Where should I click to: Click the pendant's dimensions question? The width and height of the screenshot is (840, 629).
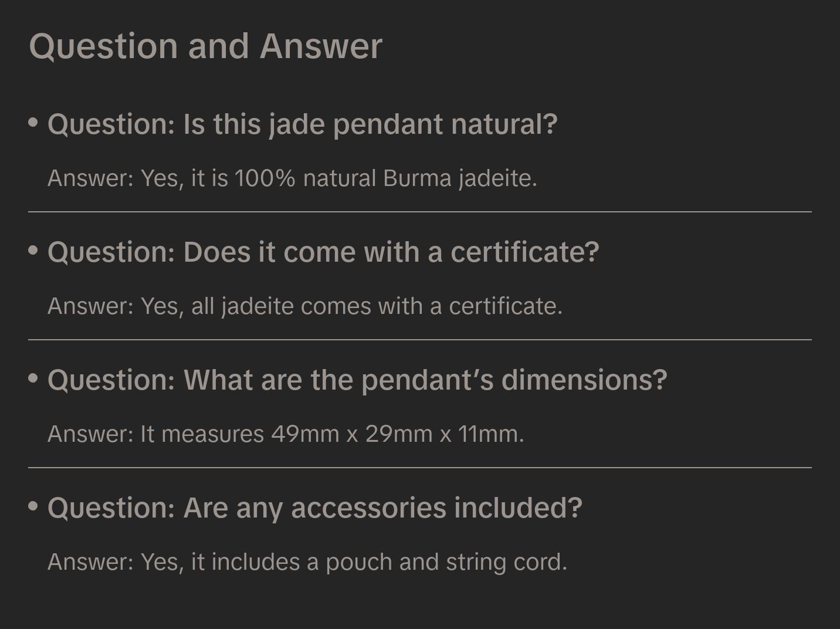click(357, 380)
